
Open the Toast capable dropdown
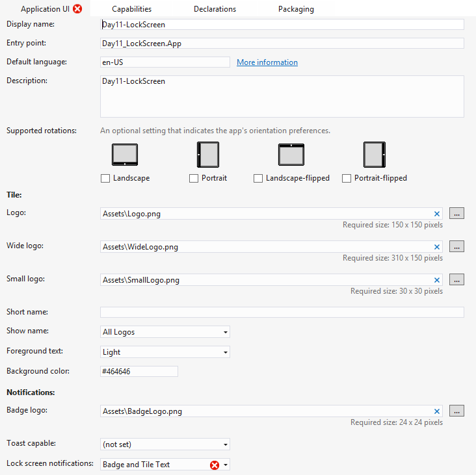165,444
